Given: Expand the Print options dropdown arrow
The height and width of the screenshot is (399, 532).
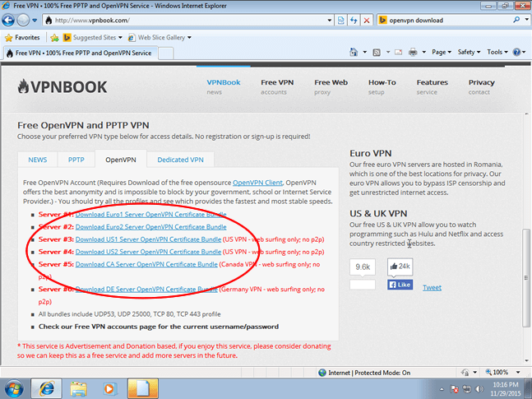Looking at the screenshot, I should pos(423,52).
